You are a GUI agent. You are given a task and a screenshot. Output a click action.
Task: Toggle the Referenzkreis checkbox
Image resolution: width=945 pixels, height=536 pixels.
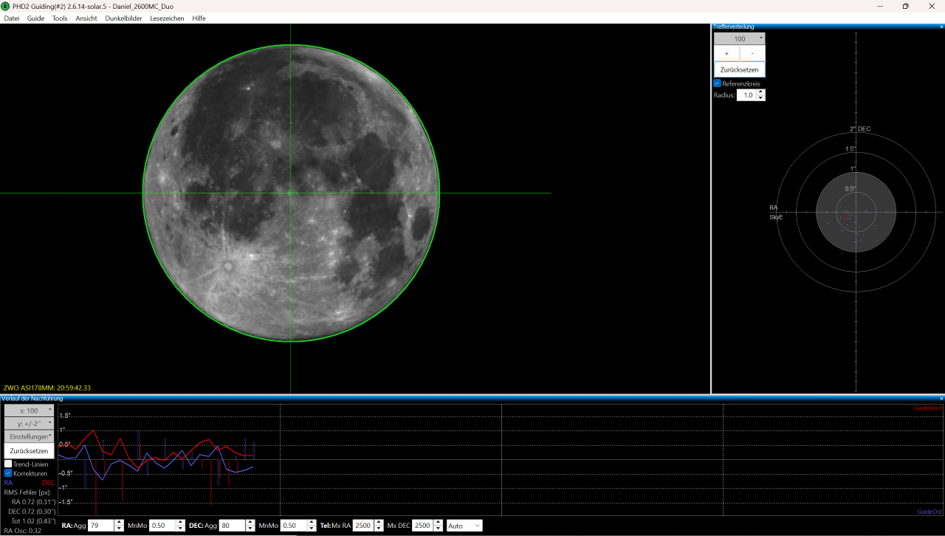[717, 83]
